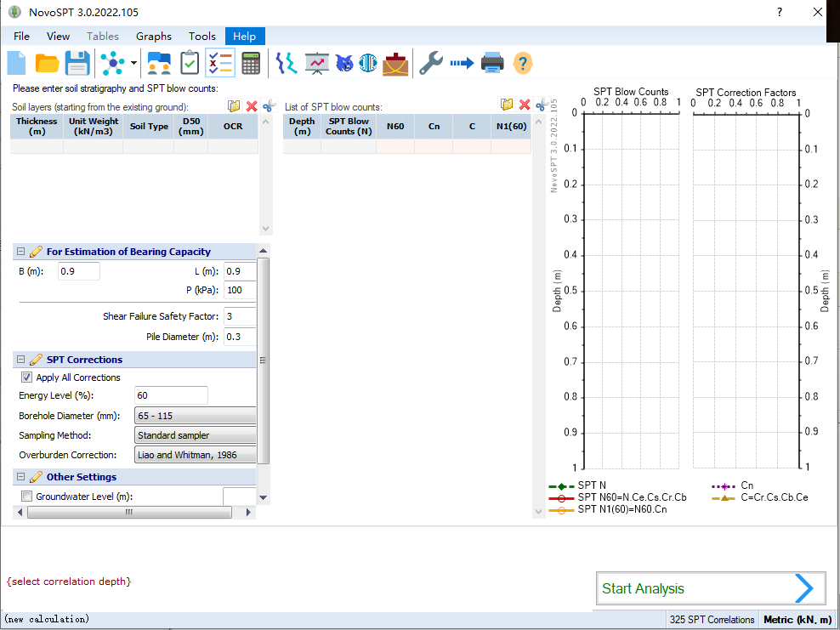840x630 pixels.
Task: Click scissors icon above SPT blow counts list
Action: click(542, 105)
